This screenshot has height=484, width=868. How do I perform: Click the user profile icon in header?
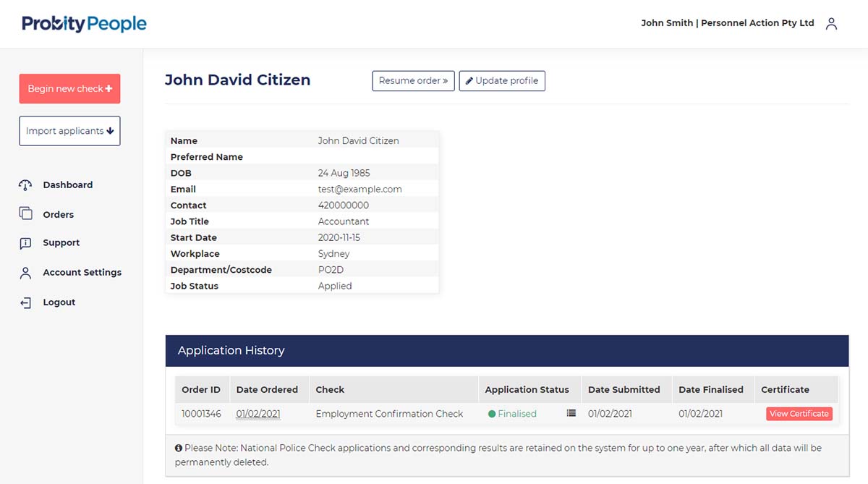coord(831,24)
